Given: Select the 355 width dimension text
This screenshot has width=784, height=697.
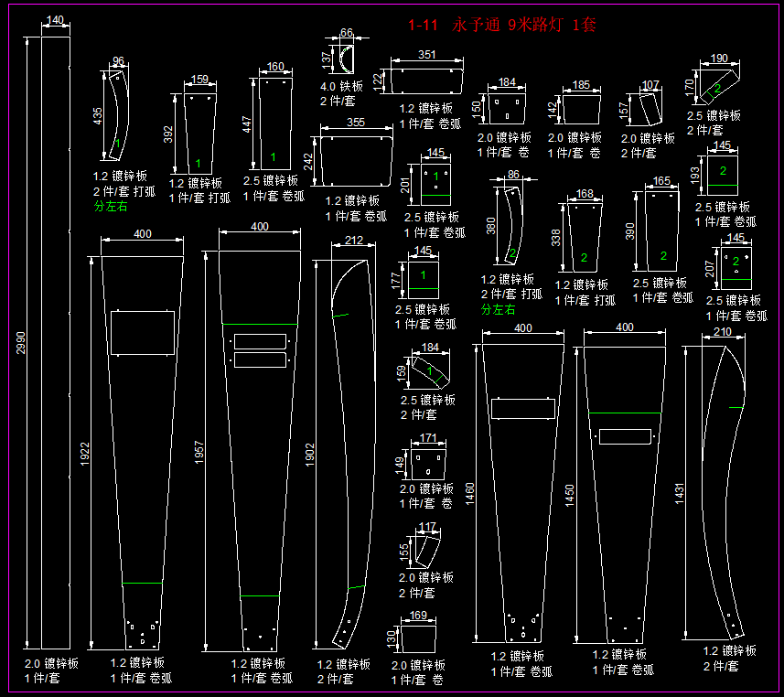Looking at the screenshot, I should tap(356, 123).
